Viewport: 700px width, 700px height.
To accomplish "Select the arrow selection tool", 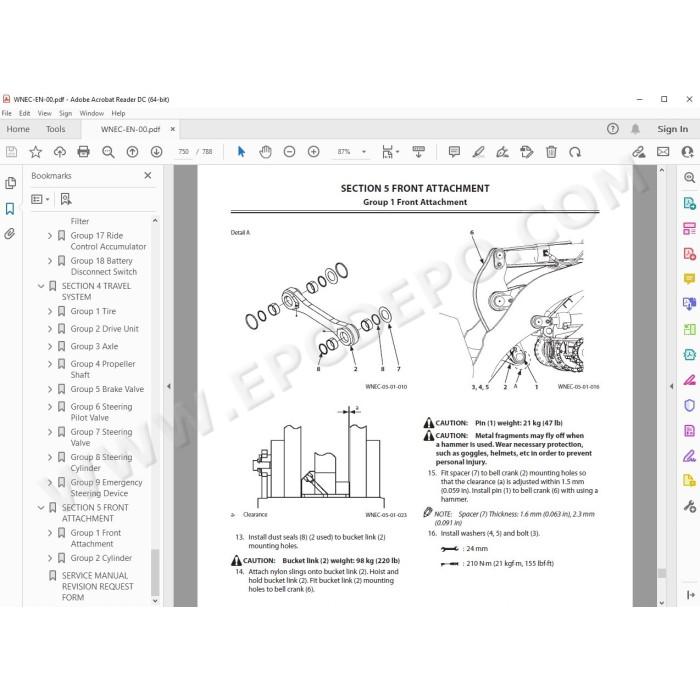I will (241, 152).
